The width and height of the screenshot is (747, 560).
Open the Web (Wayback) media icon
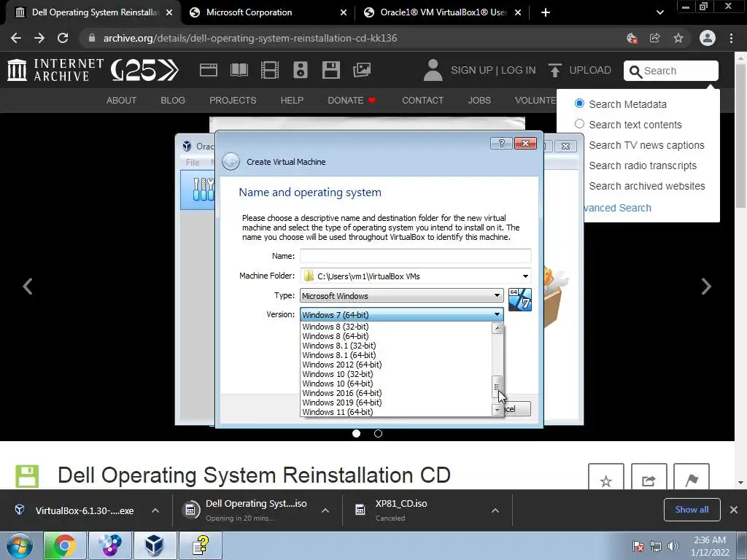pyautogui.click(x=208, y=70)
